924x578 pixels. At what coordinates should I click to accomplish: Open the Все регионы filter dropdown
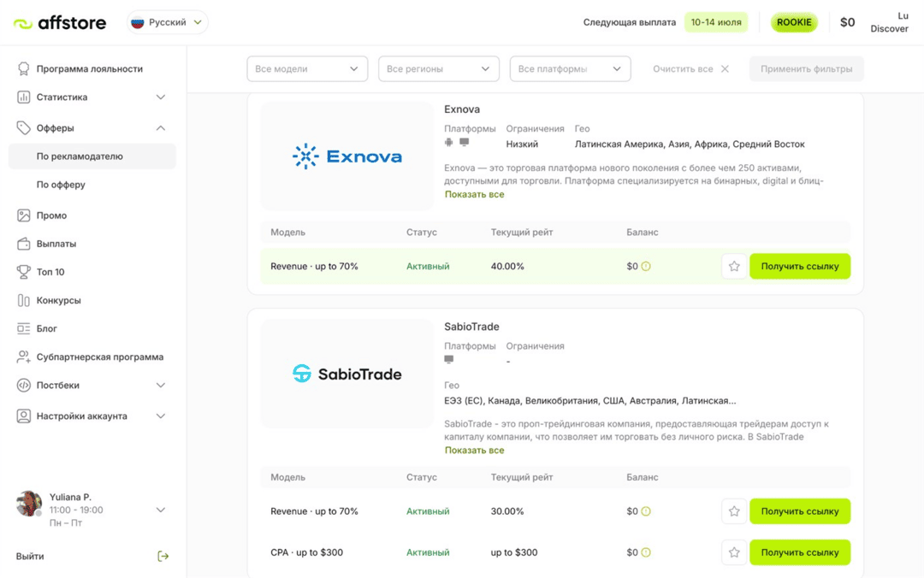[x=438, y=69]
